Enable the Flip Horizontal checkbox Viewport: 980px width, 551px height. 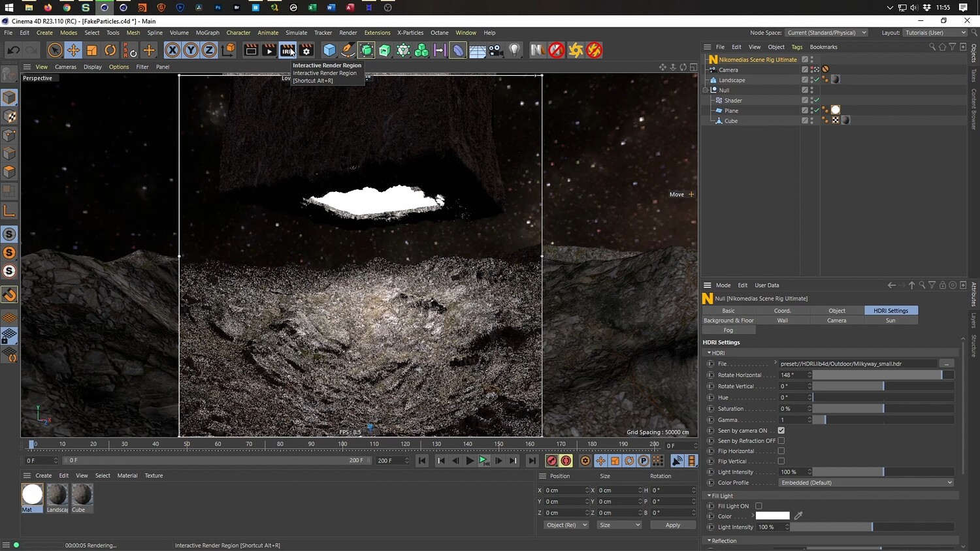tap(781, 451)
